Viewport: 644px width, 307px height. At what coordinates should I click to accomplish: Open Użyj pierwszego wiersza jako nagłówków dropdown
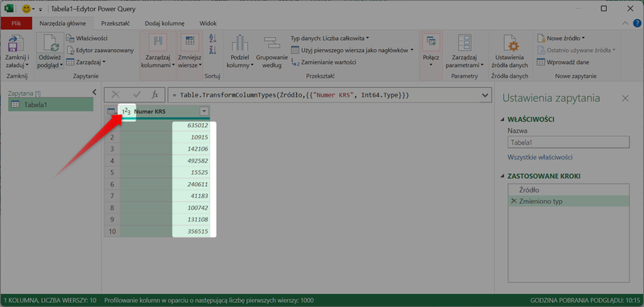(x=352, y=50)
